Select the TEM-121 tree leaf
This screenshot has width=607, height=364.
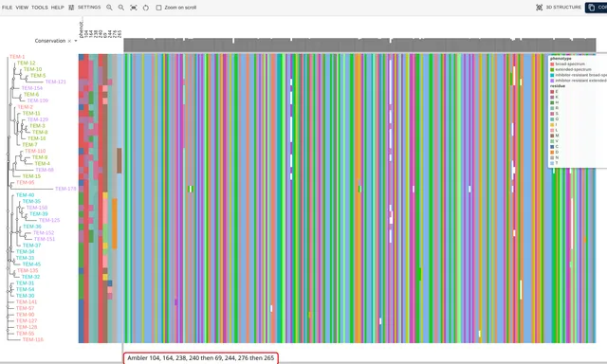56,82
